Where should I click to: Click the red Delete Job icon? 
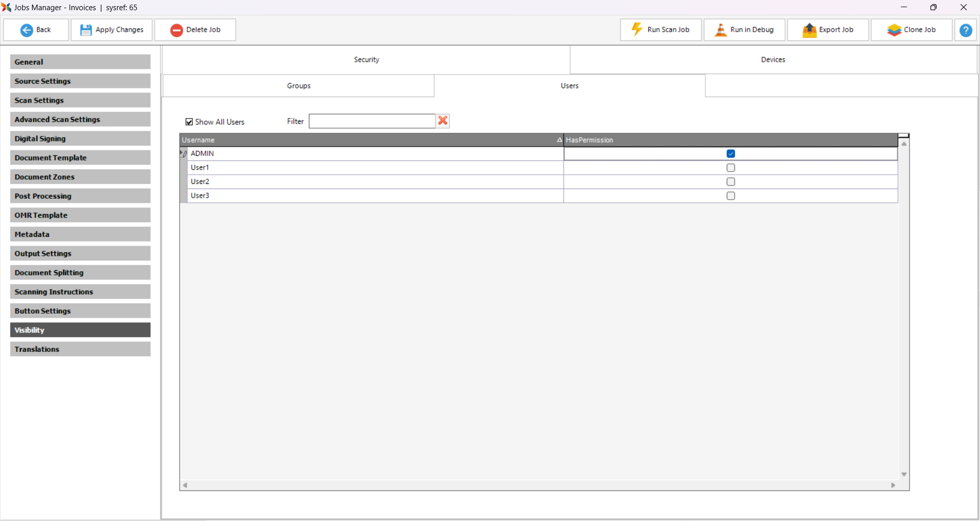click(177, 30)
